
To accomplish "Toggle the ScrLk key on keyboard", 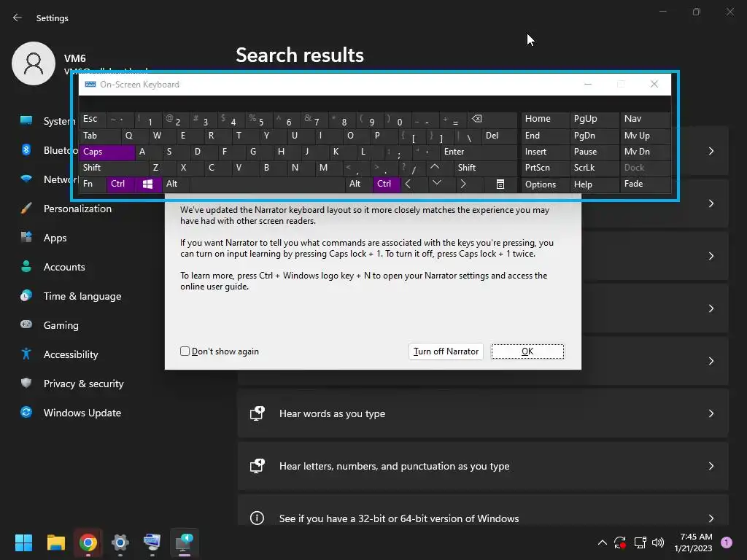I will coord(594,168).
